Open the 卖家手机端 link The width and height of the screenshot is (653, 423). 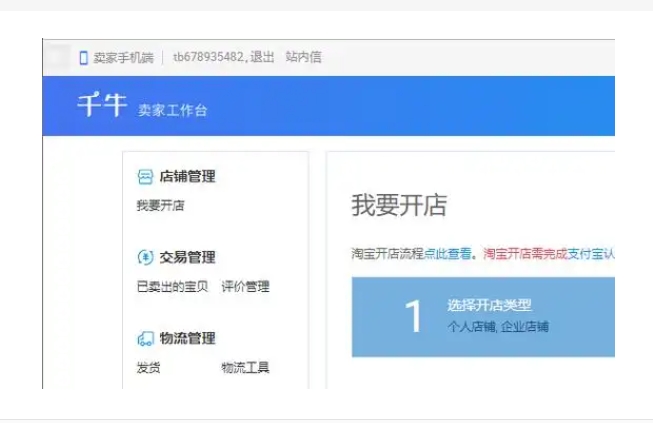[x=123, y=57]
